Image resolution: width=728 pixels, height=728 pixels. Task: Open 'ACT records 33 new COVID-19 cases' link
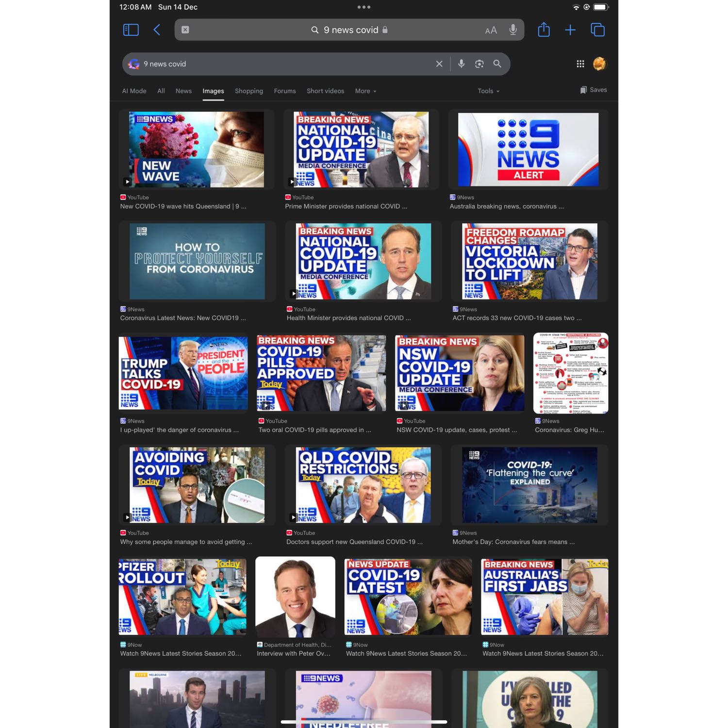[517, 318]
